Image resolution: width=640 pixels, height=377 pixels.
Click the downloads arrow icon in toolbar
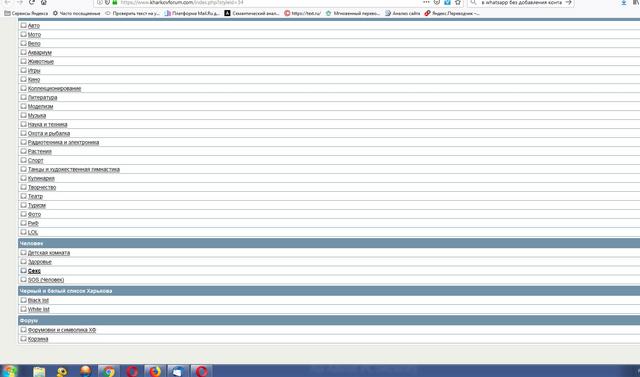click(x=624, y=2)
